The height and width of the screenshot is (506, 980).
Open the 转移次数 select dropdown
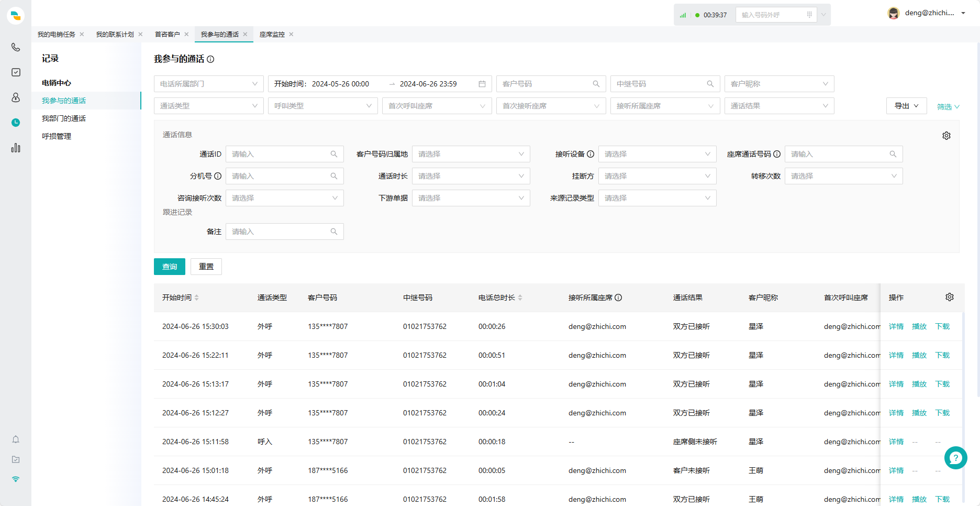[x=844, y=176]
